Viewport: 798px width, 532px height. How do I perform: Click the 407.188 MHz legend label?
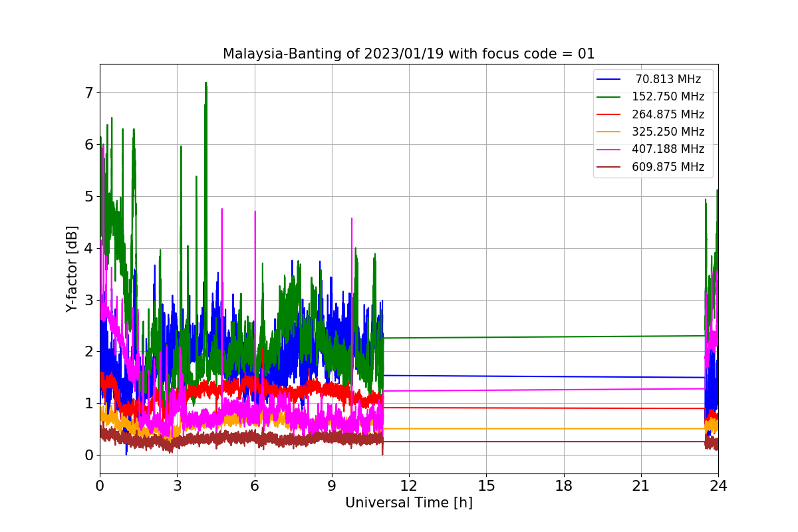[x=668, y=150]
